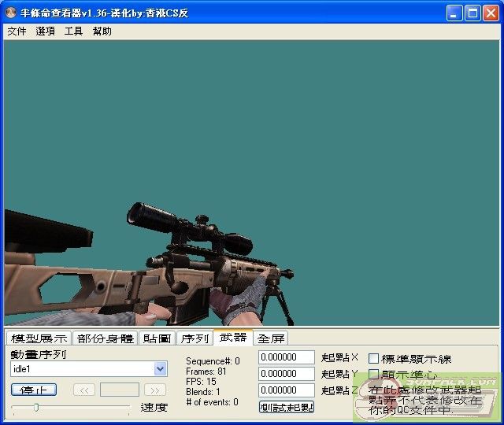The width and height of the screenshot is (504, 425).
Task: Enable the 標準顯示線 checkbox
Action: tap(374, 359)
